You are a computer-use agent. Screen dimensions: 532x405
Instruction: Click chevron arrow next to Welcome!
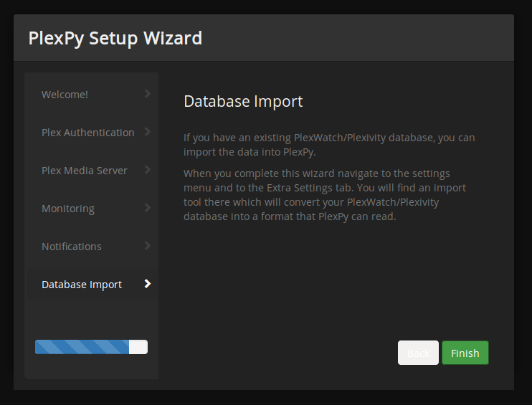coord(147,94)
